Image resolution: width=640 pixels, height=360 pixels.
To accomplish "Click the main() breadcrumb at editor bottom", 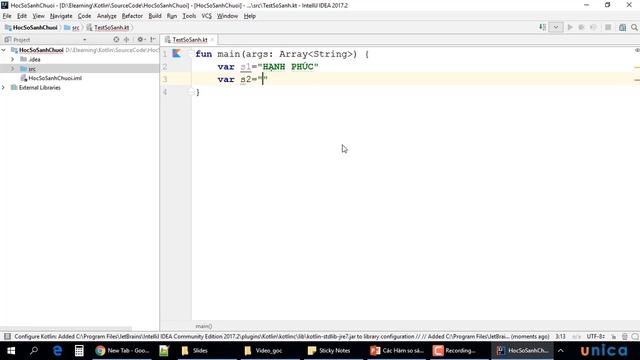I will pos(204,326).
